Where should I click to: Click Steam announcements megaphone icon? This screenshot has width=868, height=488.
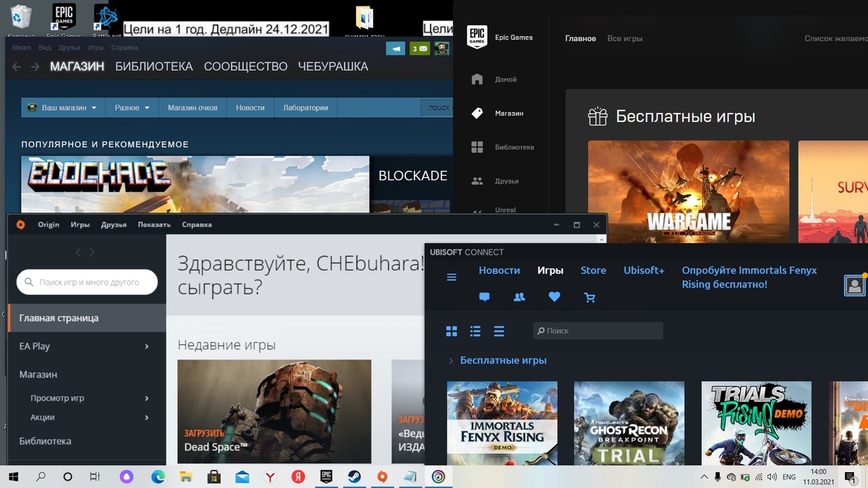pyautogui.click(x=395, y=48)
